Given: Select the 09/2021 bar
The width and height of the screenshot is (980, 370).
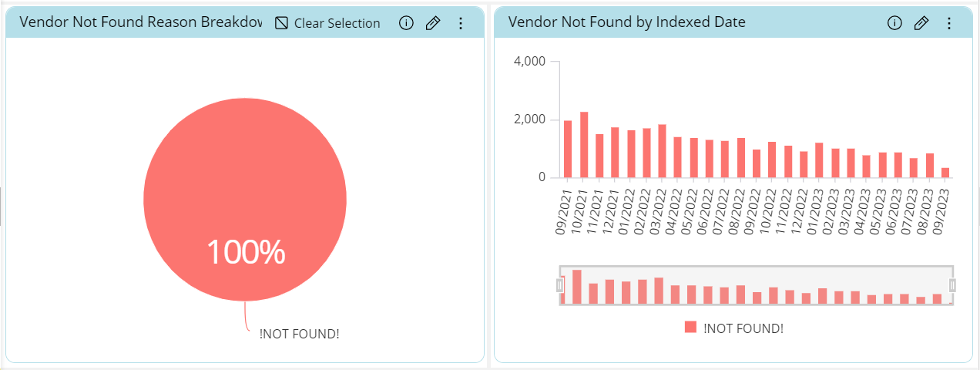Looking at the screenshot, I should tap(568, 149).
